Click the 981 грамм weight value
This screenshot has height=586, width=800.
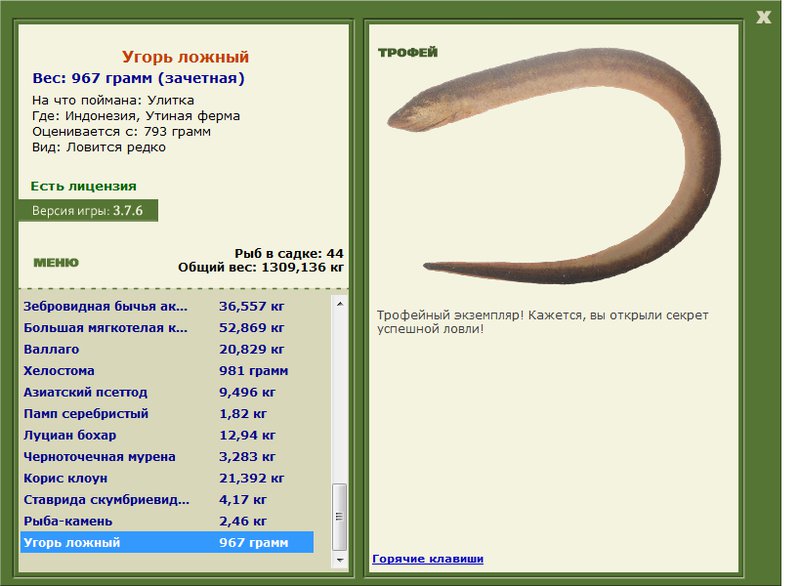tap(254, 370)
